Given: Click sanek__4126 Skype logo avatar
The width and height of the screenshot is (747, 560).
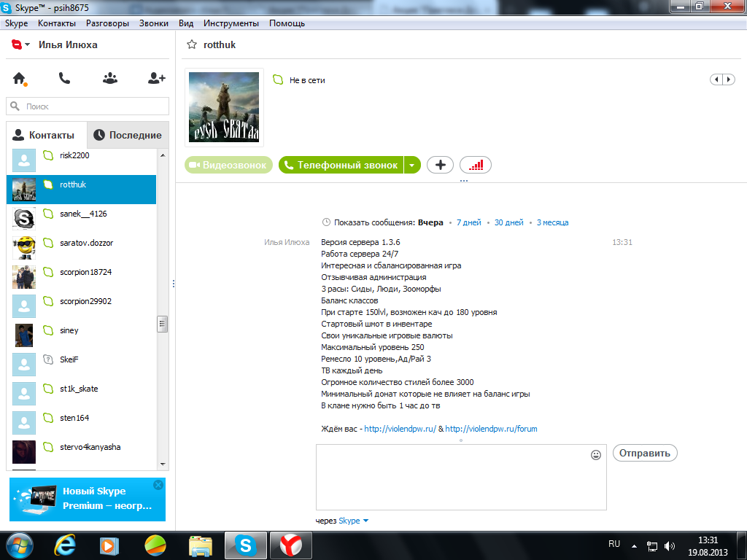Looking at the screenshot, I should click(x=24, y=219).
